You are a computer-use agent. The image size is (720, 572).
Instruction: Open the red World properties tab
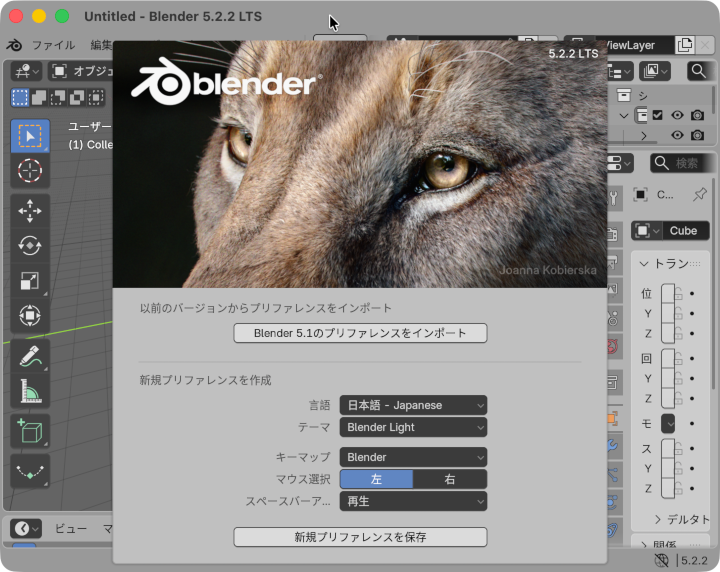(x=613, y=346)
